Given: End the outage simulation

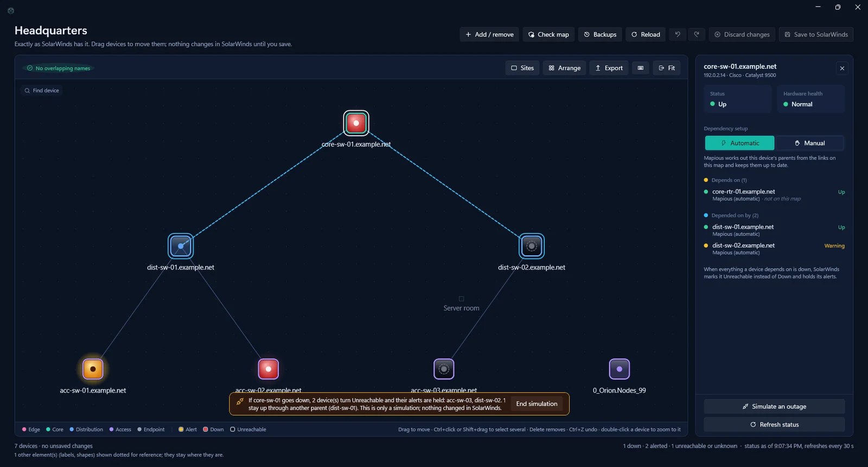Looking at the screenshot, I should click(x=537, y=404).
